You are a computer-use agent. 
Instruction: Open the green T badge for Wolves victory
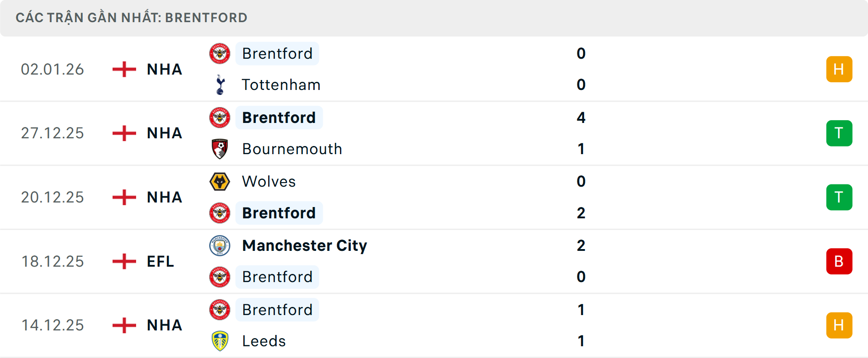click(839, 197)
